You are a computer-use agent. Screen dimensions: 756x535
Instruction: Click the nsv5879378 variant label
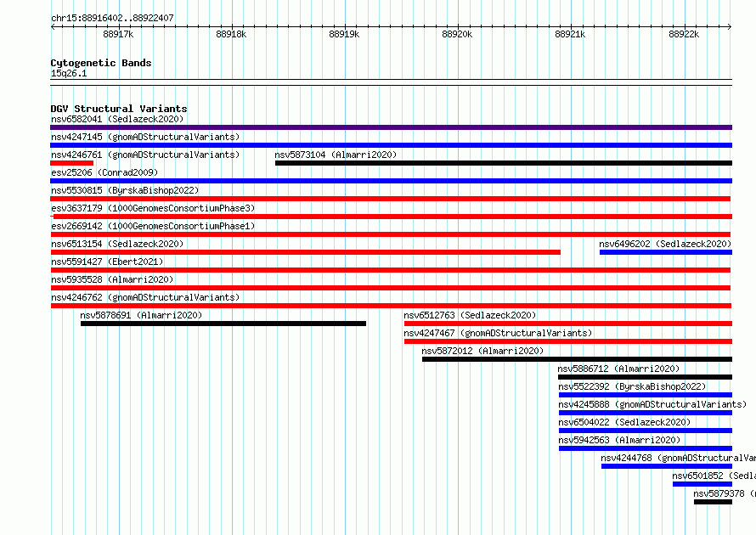tap(725, 493)
